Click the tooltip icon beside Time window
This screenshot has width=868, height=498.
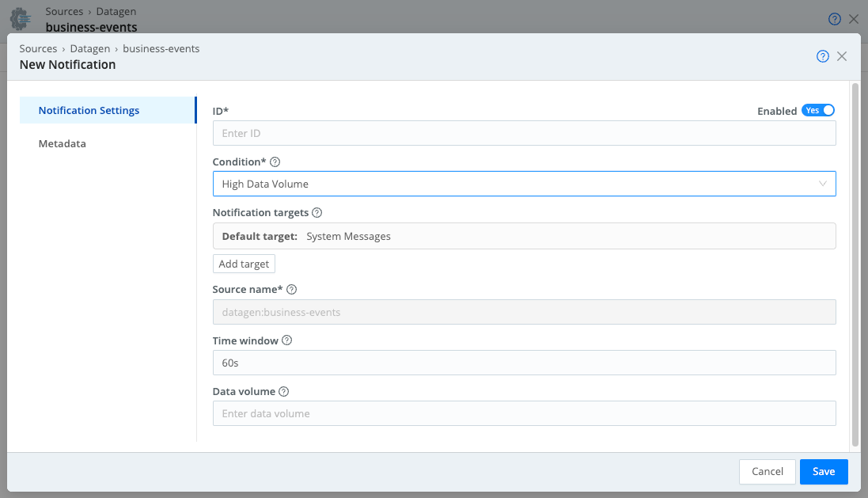tap(286, 340)
